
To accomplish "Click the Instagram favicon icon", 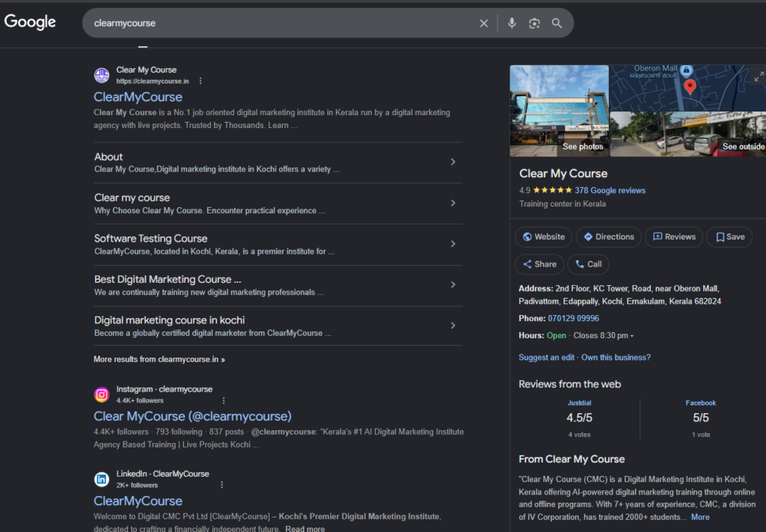I will click(x=102, y=394).
